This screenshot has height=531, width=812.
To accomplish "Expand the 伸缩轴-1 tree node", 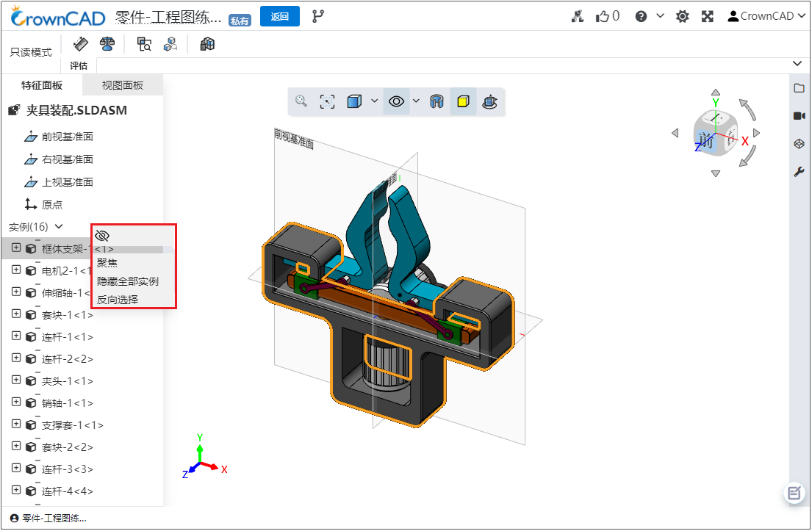I will click(16, 292).
